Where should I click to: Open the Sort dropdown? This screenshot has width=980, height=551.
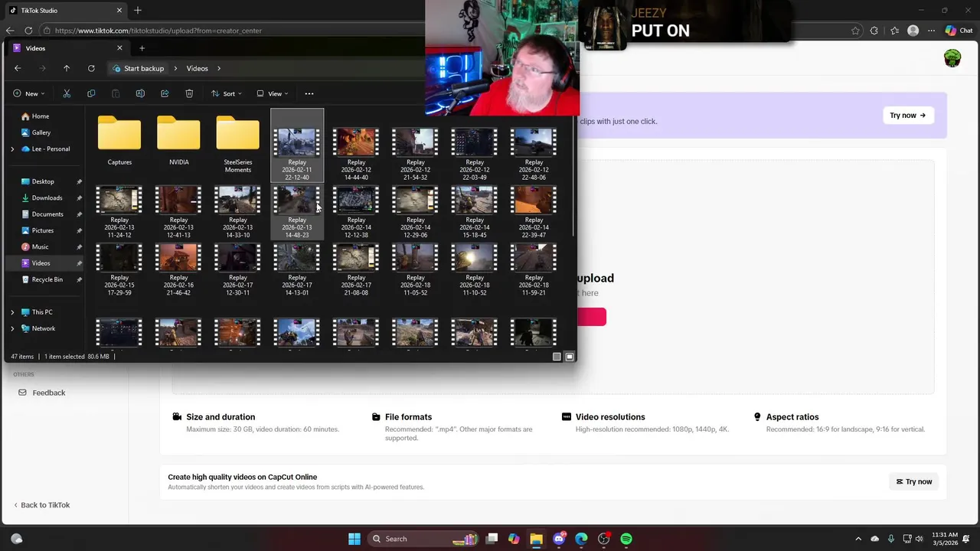[x=227, y=93]
